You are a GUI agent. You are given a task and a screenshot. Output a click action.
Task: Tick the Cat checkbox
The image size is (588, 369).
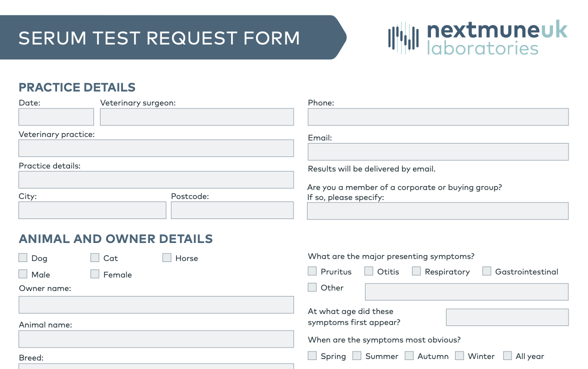pyautogui.click(x=95, y=257)
